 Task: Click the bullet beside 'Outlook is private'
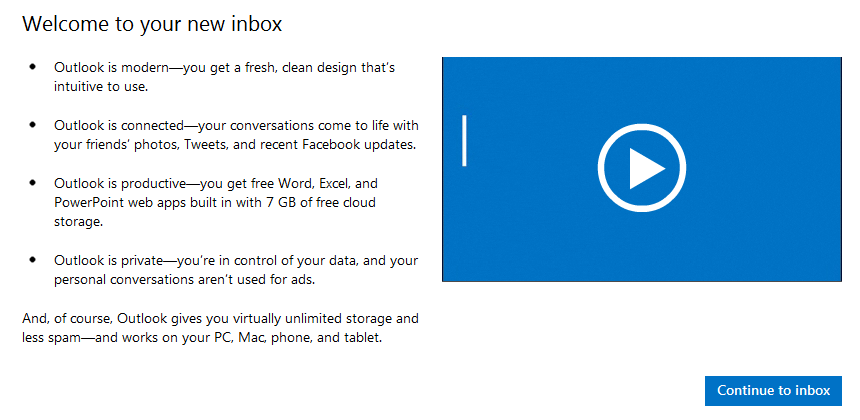32,260
